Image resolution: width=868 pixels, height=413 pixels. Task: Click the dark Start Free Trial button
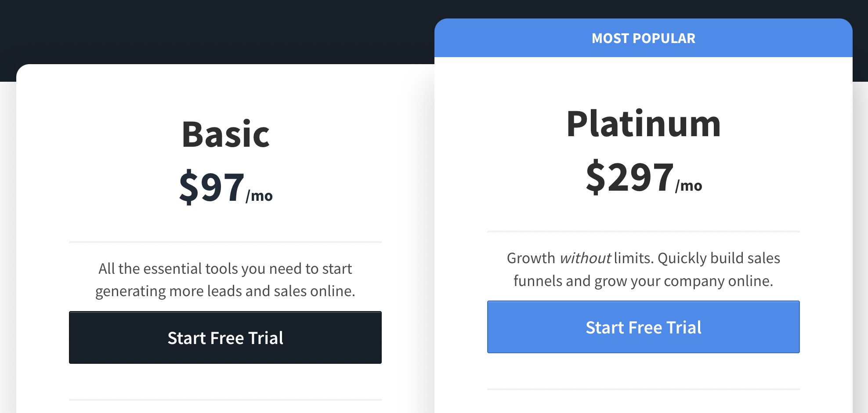pyautogui.click(x=225, y=337)
